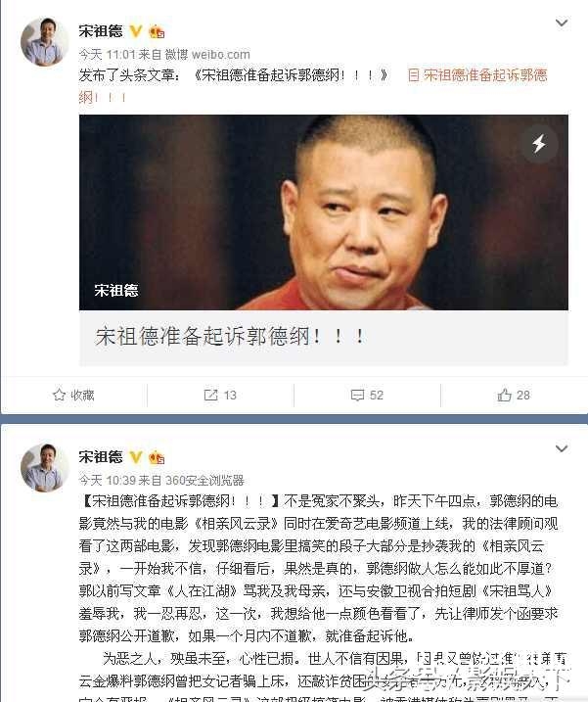
Task: Click the lightning bolt icon on the article image
Action: pyautogui.click(x=539, y=144)
